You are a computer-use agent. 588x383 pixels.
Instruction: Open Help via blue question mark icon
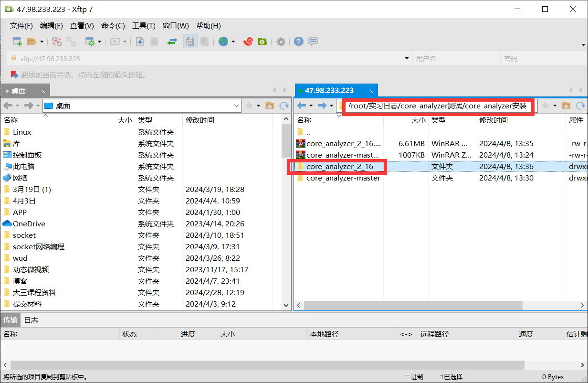[x=299, y=42]
